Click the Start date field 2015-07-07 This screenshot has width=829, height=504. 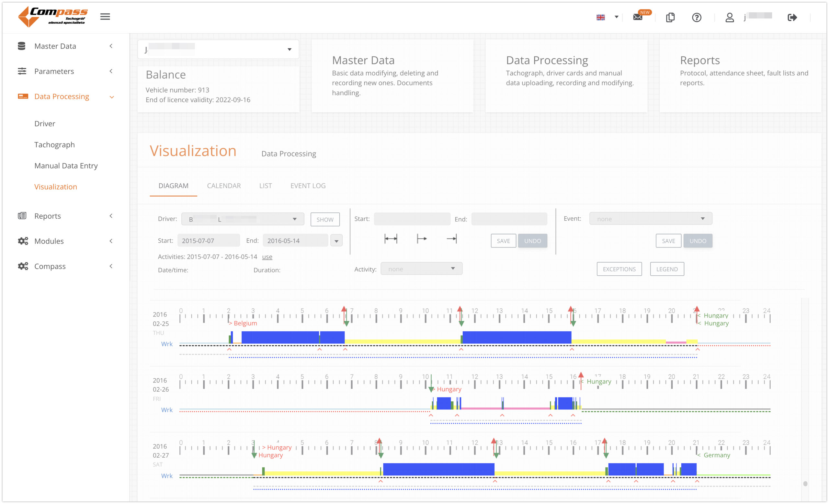209,241
